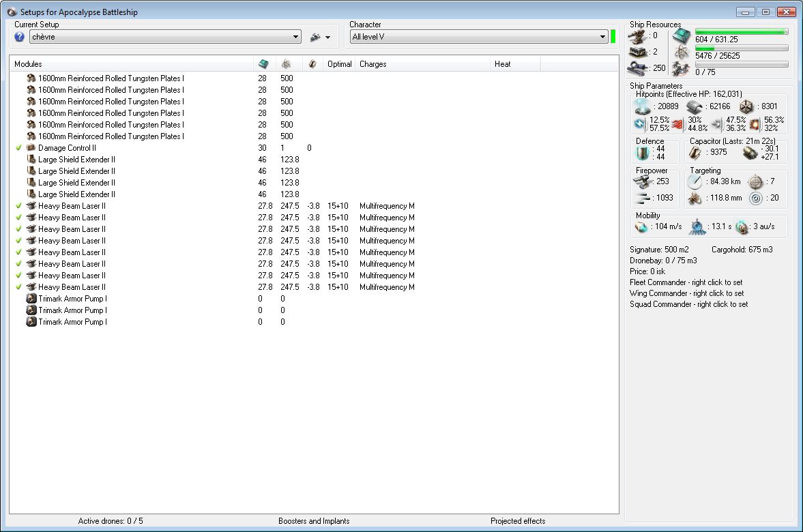Click the kinetic resistance icon showing 47.5%
The height and width of the screenshot is (532, 803).
(717, 124)
